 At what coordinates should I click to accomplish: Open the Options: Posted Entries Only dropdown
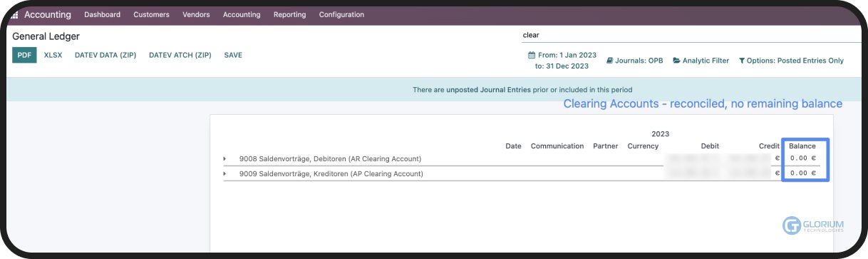[x=791, y=61]
